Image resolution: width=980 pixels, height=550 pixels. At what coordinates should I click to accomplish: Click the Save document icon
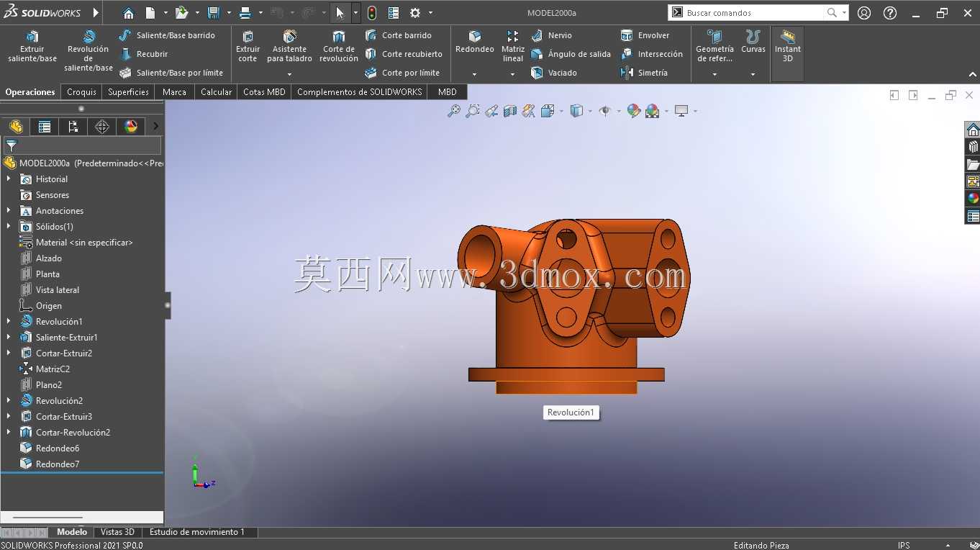pos(213,13)
